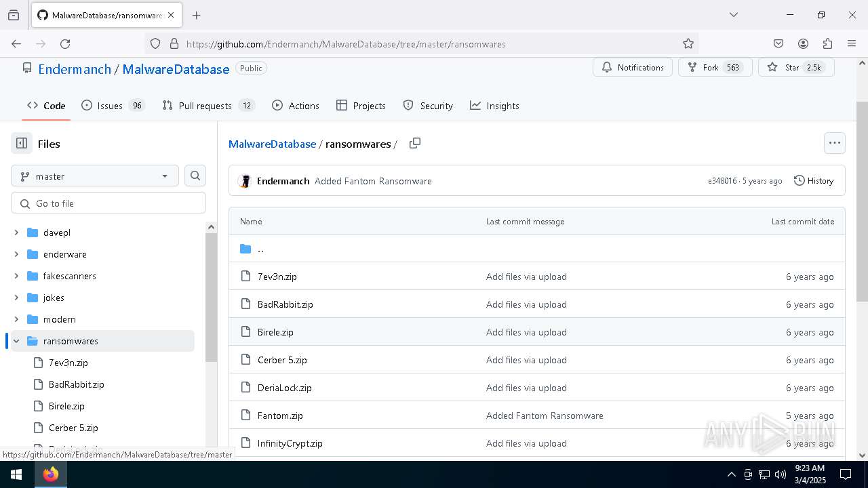
Task: Click the search files magnifier button
Action: pyautogui.click(x=195, y=176)
